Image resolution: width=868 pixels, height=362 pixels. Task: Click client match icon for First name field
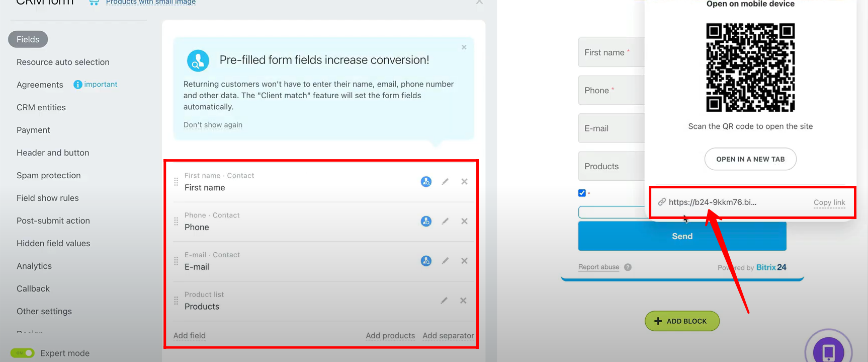(x=426, y=182)
